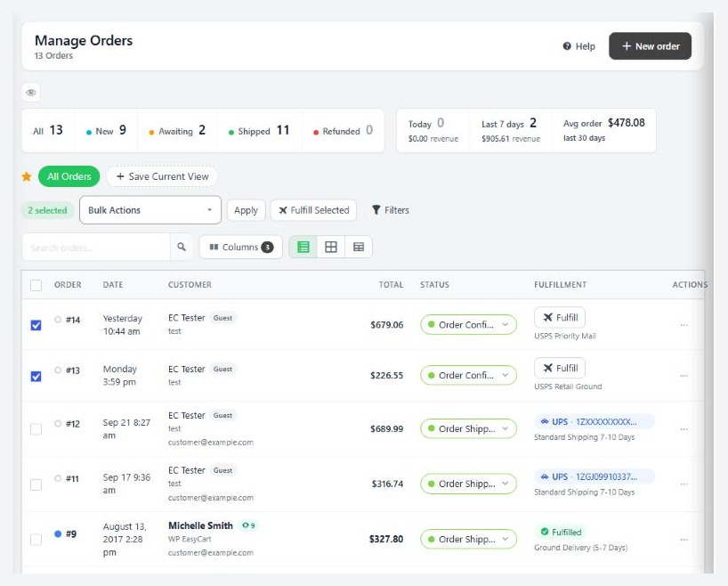Open actions menu for order #14
The height and width of the screenshot is (586, 728).
684,325
